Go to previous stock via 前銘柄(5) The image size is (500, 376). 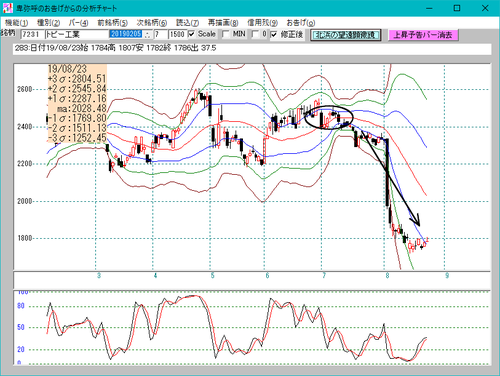click(x=112, y=23)
